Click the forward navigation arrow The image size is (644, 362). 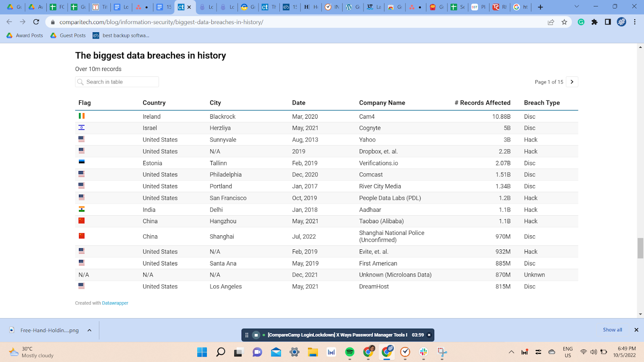coord(23,22)
